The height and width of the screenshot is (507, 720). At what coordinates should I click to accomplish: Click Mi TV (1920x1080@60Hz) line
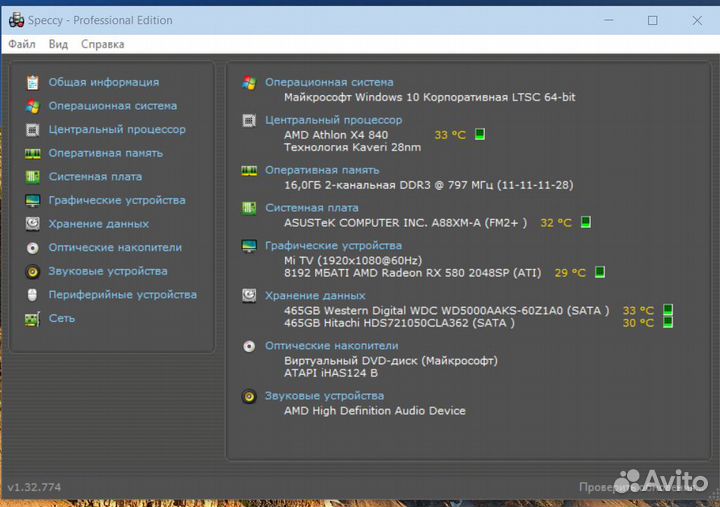(x=353, y=260)
